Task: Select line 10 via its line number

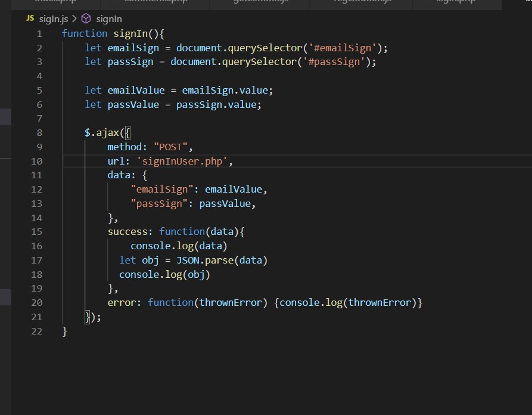Action: click(36, 161)
